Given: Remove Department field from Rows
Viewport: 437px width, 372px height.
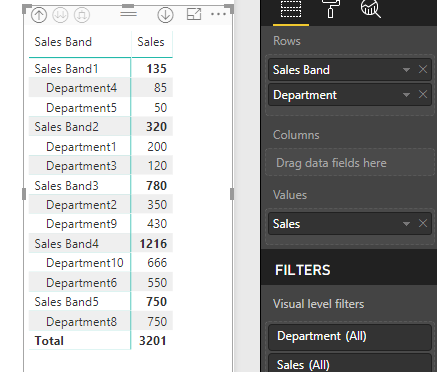Looking at the screenshot, I should [423, 95].
